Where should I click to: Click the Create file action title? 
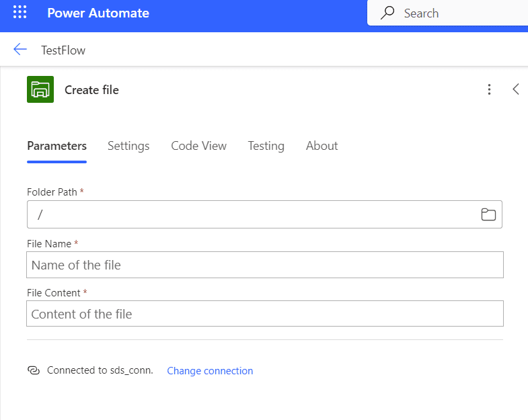91,90
